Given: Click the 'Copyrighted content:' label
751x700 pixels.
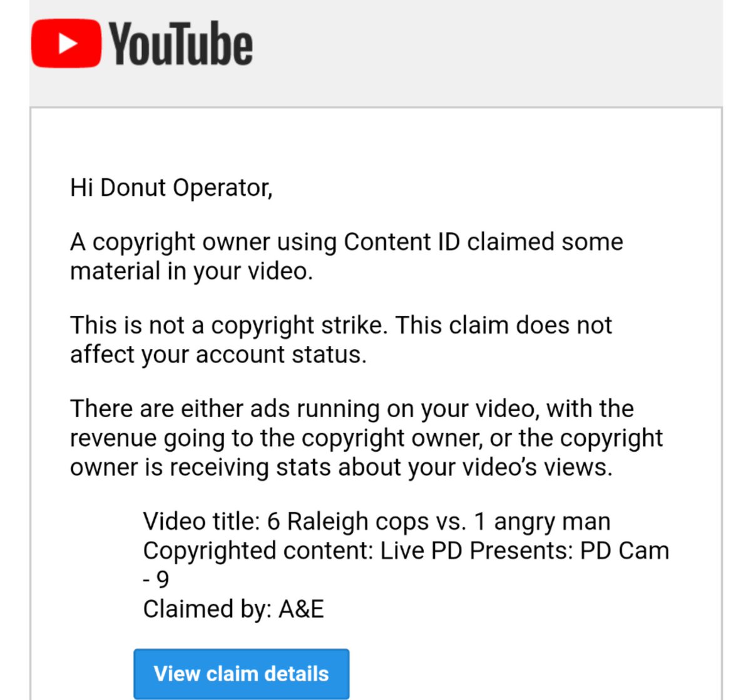Looking at the screenshot, I should (x=258, y=551).
